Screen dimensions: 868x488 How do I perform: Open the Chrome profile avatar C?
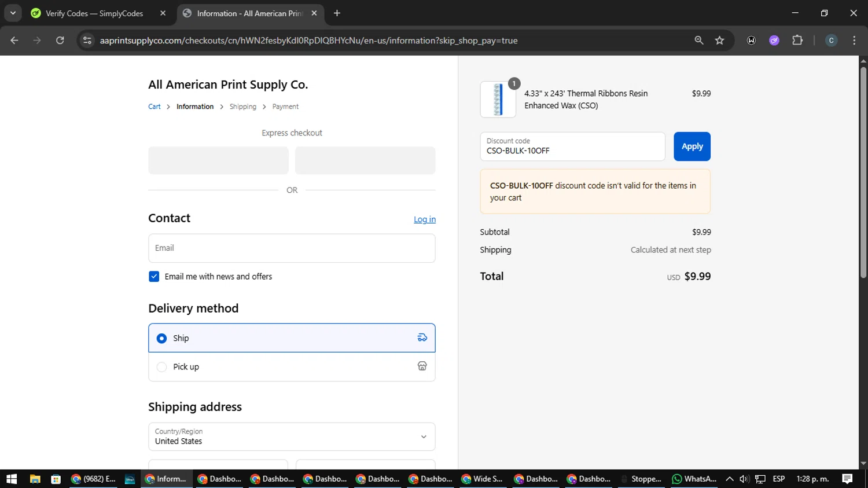click(x=831, y=41)
